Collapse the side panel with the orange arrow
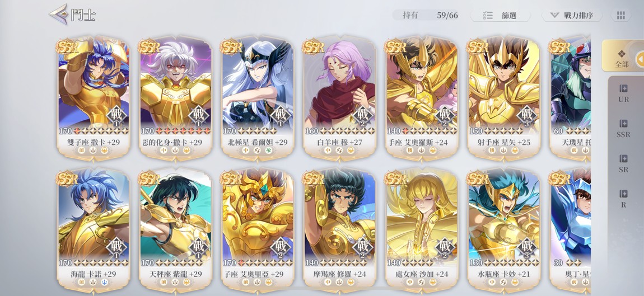This screenshot has width=644, height=296. click(x=640, y=59)
